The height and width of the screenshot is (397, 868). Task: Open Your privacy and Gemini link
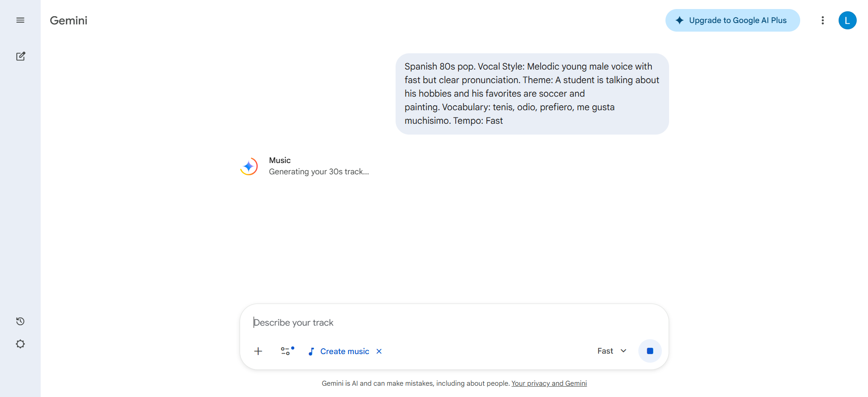click(x=549, y=383)
